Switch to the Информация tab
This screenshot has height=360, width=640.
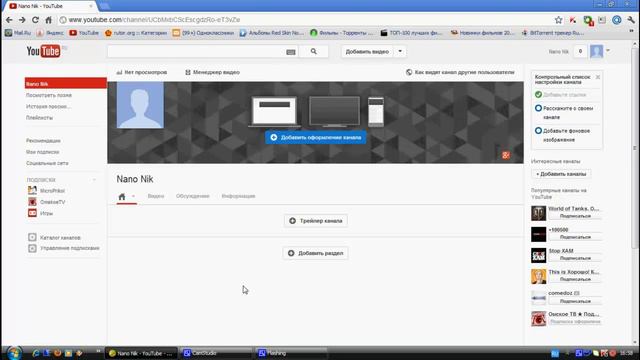point(238,196)
